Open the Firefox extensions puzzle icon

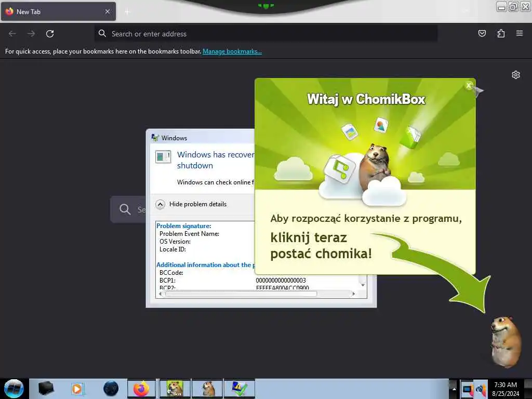coord(501,33)
